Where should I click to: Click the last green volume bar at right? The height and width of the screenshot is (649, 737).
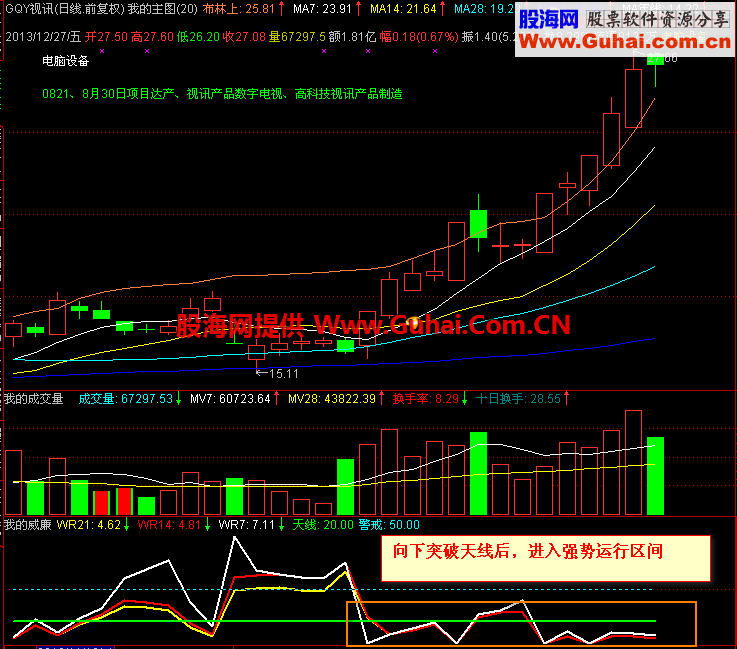(x=656, y=476)
